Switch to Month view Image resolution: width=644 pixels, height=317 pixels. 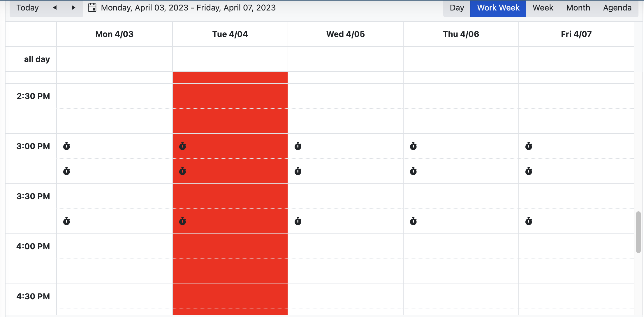[x=578, y=8]
